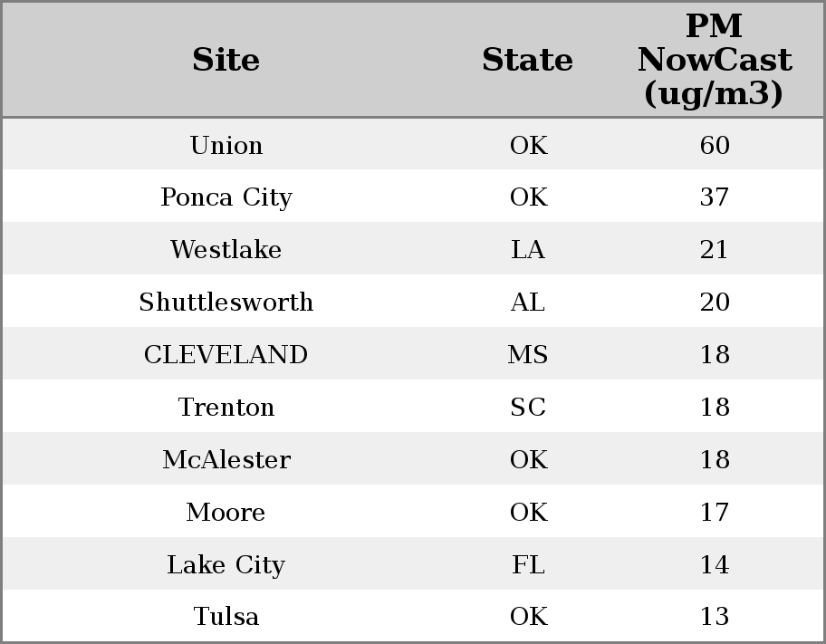Viewport: 826px width, 644px height.
Task: Click the FL state cell
Action: (528, 564)
